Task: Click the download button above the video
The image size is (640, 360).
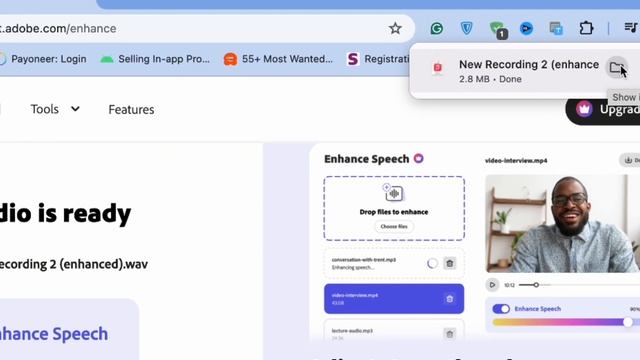Action: [630, 160]
